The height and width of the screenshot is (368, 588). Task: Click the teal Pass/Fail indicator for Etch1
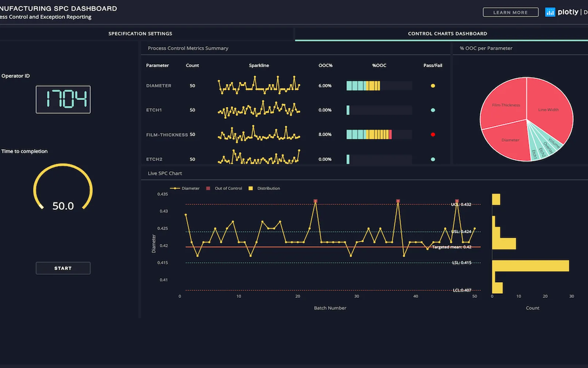click(x=433, y=110)
